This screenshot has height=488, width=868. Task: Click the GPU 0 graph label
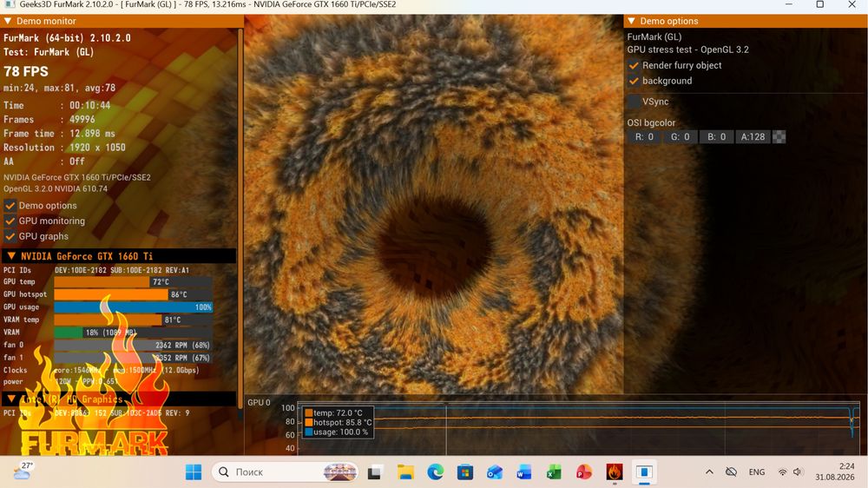pos(259,403)
